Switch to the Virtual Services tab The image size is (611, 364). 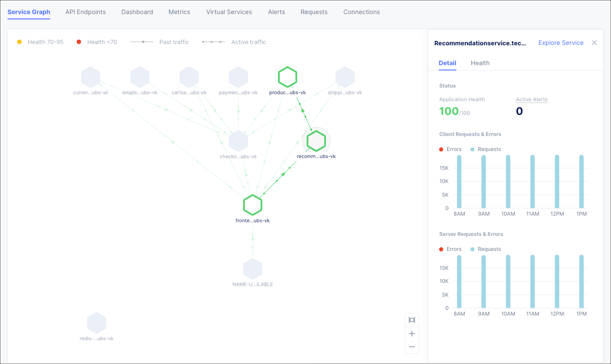coord(229,12)
